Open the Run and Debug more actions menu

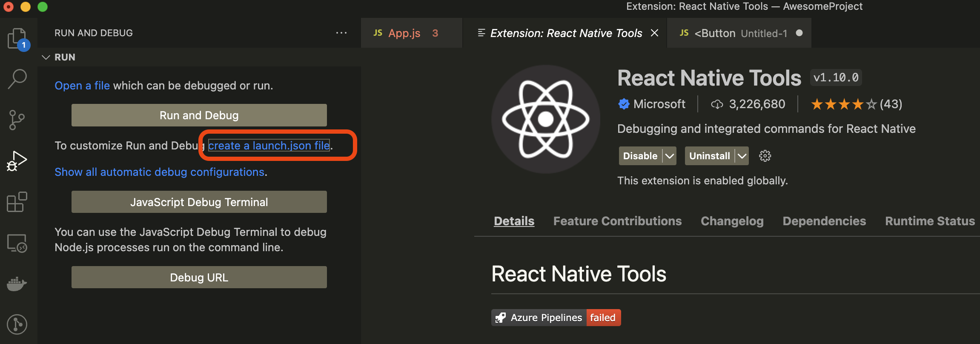coord(341,33)
